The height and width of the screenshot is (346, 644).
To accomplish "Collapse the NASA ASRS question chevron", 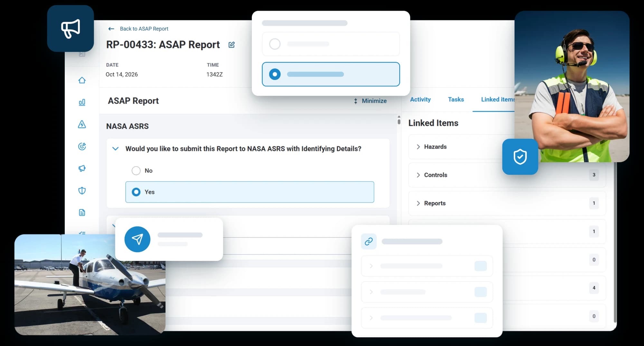I will pos(115,149).
